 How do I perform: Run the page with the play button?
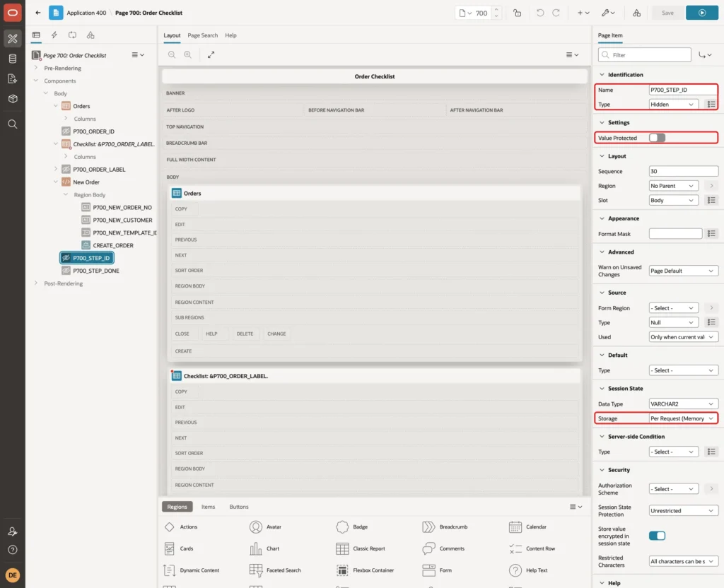pyautogui.click(x=702, y=13)
